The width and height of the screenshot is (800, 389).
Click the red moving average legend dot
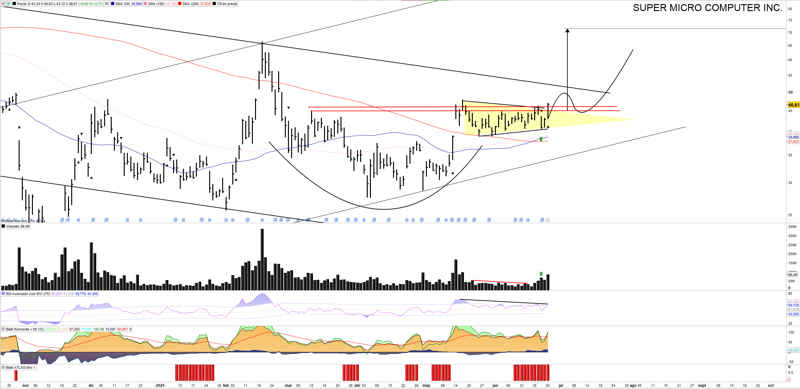point(180,3)
